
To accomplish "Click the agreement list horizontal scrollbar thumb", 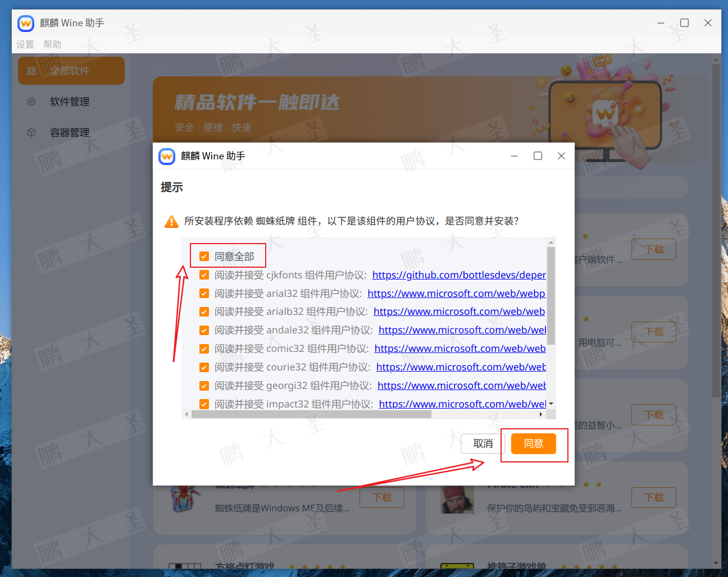I will click(311, 414).
